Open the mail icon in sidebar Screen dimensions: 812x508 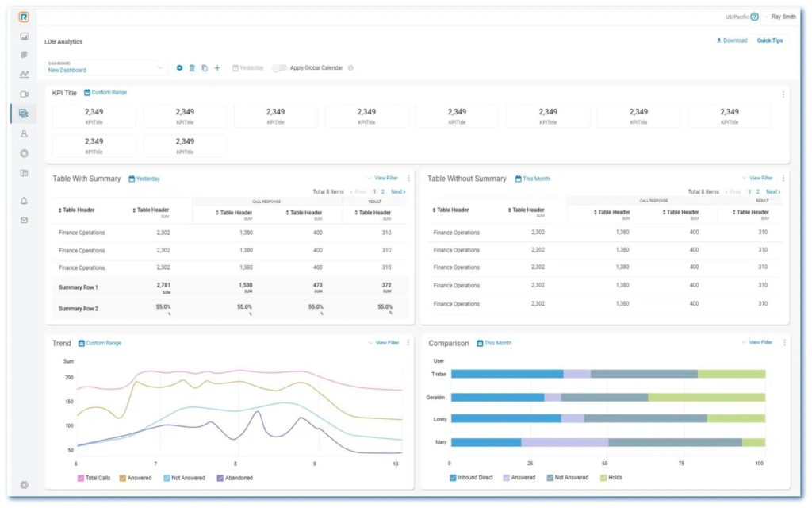tap(24, 220)
